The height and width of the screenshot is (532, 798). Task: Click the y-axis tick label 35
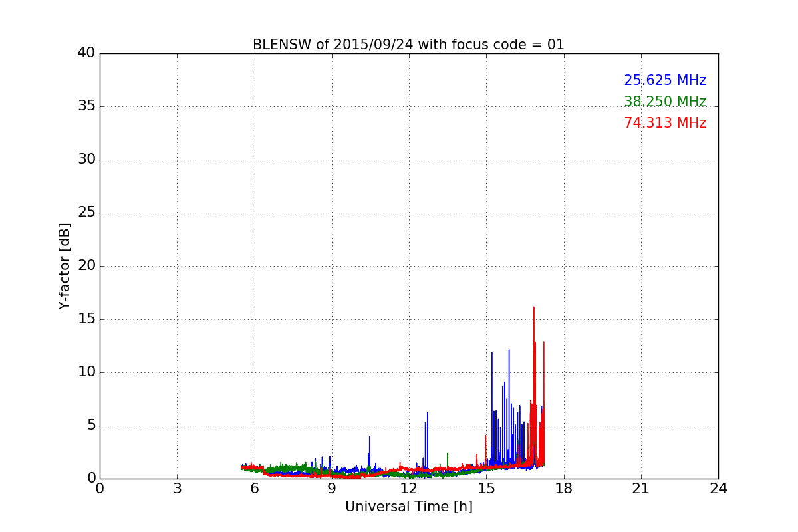[86, 106]
